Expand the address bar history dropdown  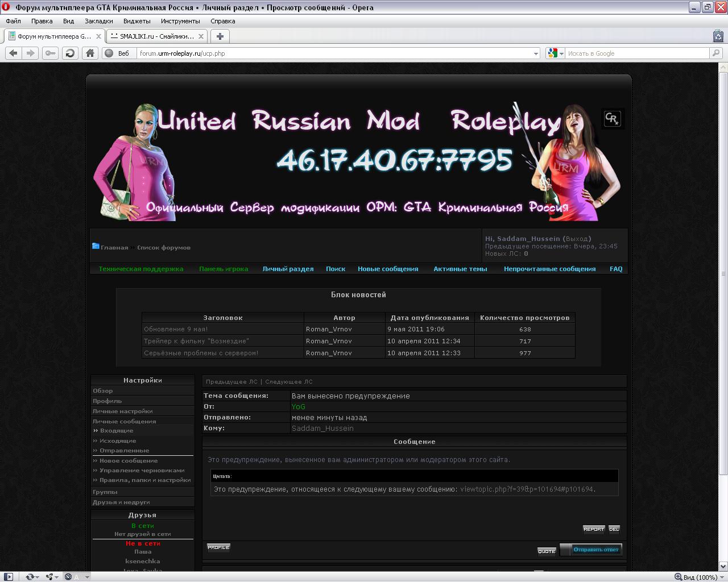pyautogui.click(x=536, y=53)
